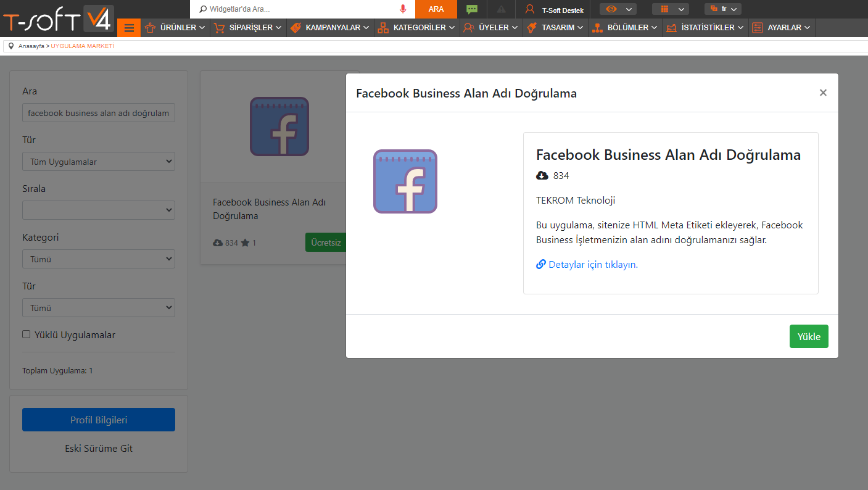Click the download count icon on the app card
The height and width of the screenshot is (490, 868).
(x=218, y=243)
